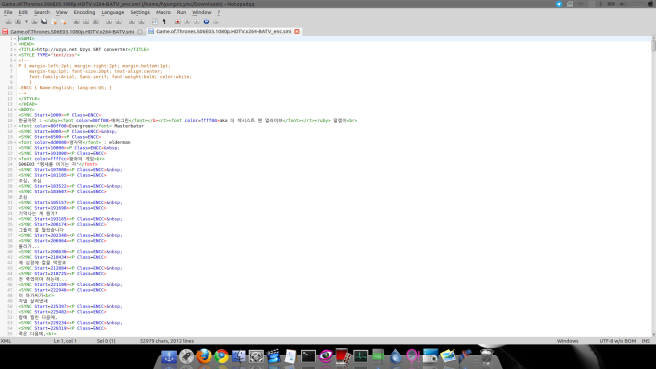Click the Open file toolbar icon
The width and height of the screenshot is (656, 369).
[18, 22]
